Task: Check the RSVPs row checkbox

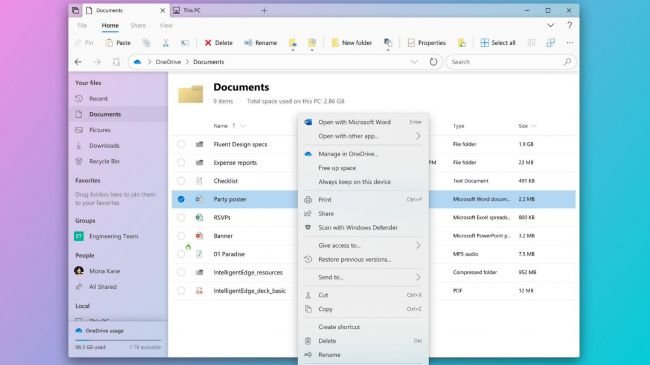Action: click(181, 217)
